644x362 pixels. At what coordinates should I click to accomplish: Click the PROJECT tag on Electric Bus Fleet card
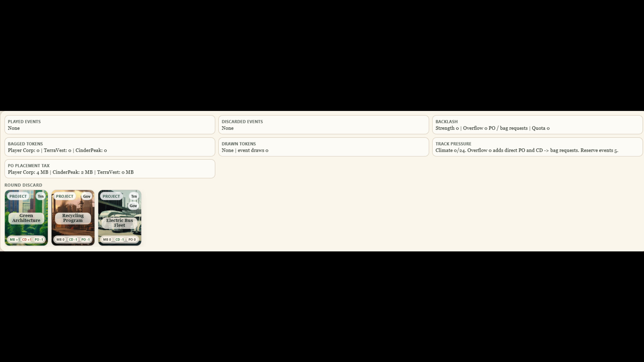111,196
